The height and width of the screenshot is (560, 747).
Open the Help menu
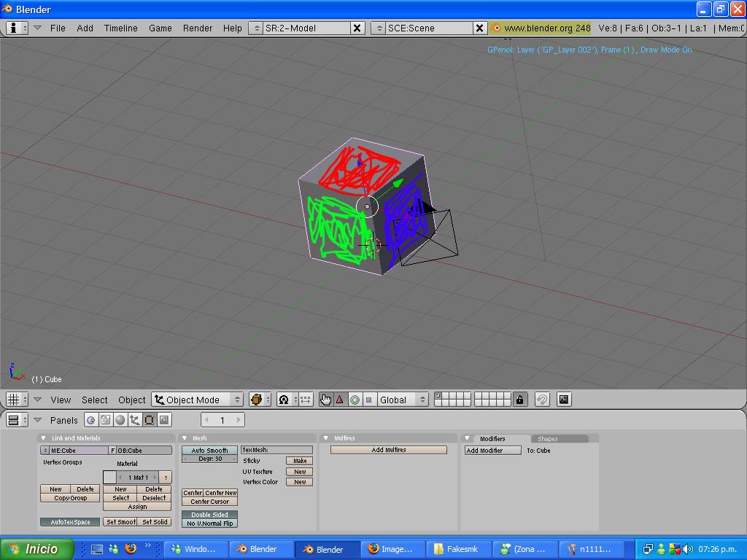click(x=232, y=28)
